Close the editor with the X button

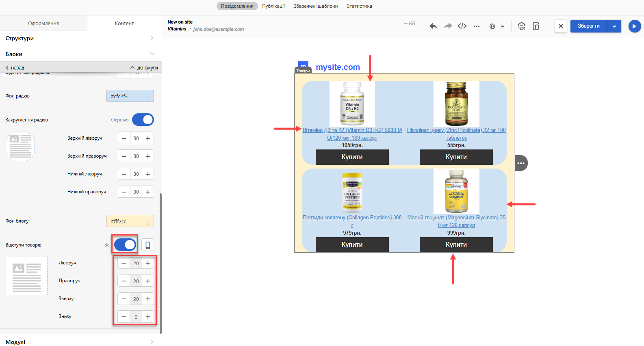click(x=561, y=26)
